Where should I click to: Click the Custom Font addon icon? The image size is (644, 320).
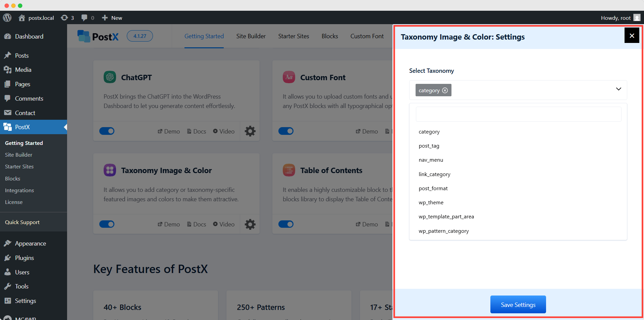click(289, 77)
